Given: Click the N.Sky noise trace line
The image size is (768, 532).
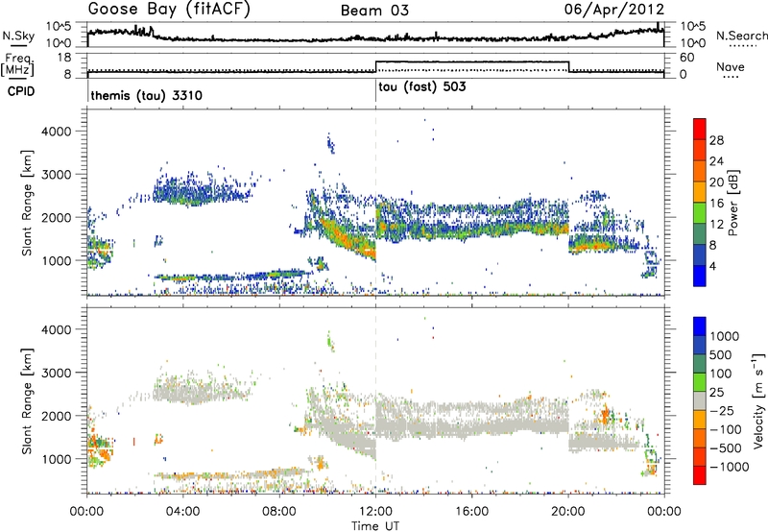Looking at the screenshot, I should pos(375,37).
